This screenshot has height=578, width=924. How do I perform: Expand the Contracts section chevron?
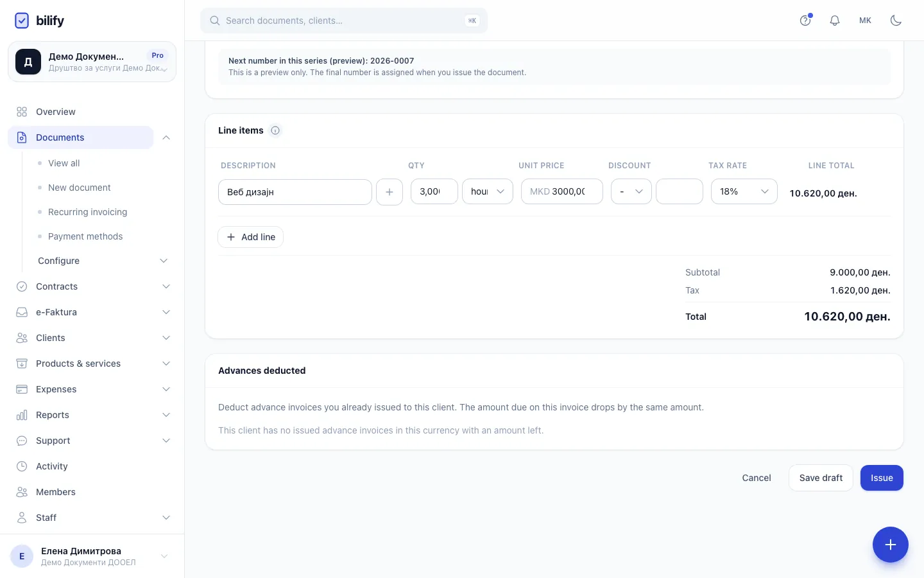(166, 286)
